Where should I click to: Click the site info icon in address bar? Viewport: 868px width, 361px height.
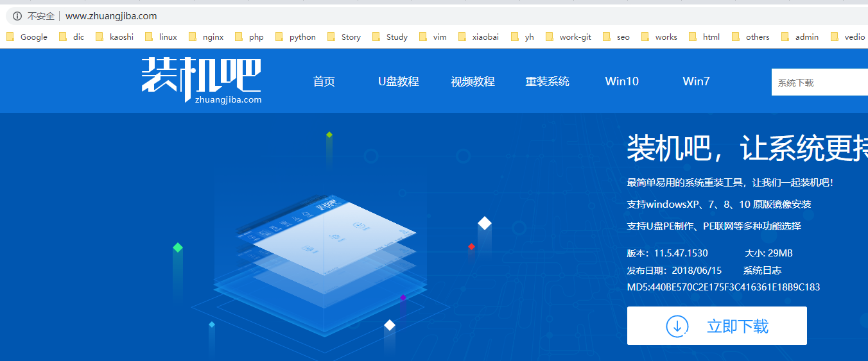click(17, 16)
